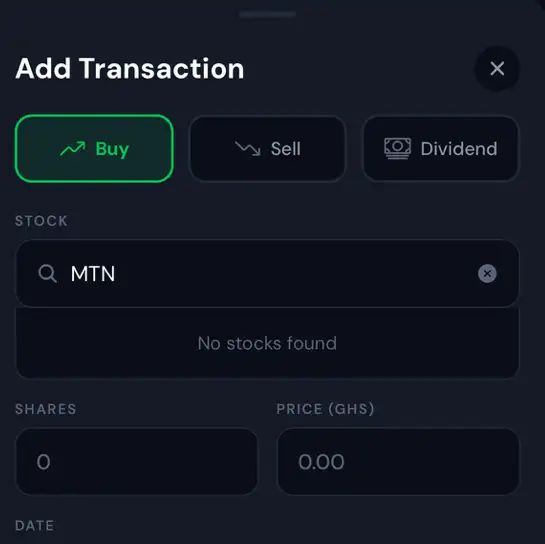Click the SHARES field label
The height and width of the screenshot is (544, 545).
[x=46, y=409]
